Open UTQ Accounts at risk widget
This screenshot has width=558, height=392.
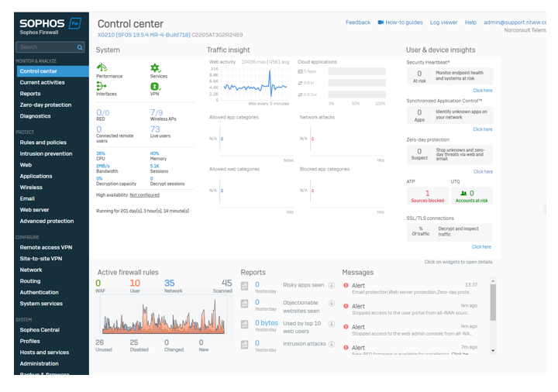tap(472, 197)
